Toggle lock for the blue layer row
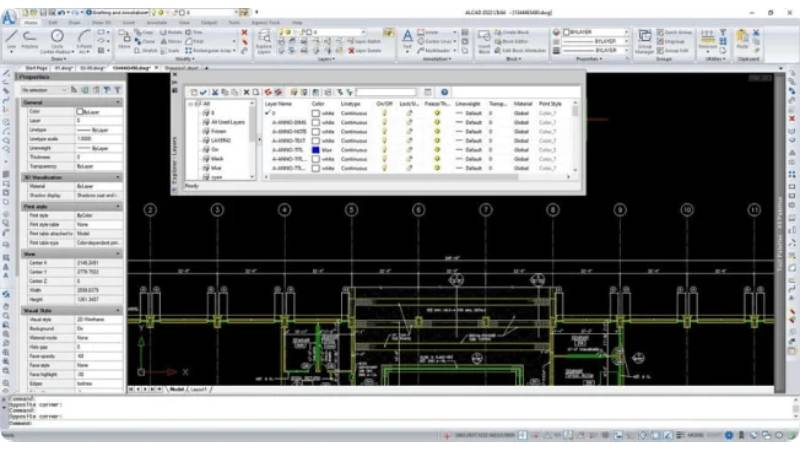 [x=409, y=150]
